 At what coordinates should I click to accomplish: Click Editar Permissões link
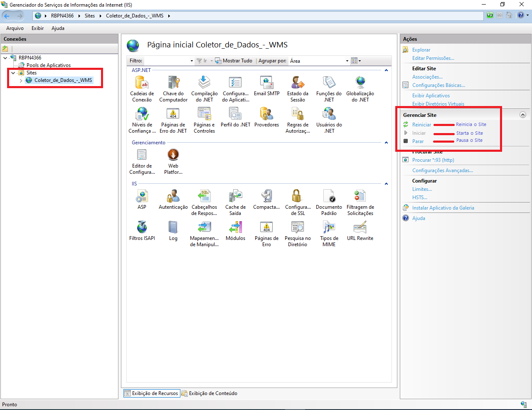(433, 58)
